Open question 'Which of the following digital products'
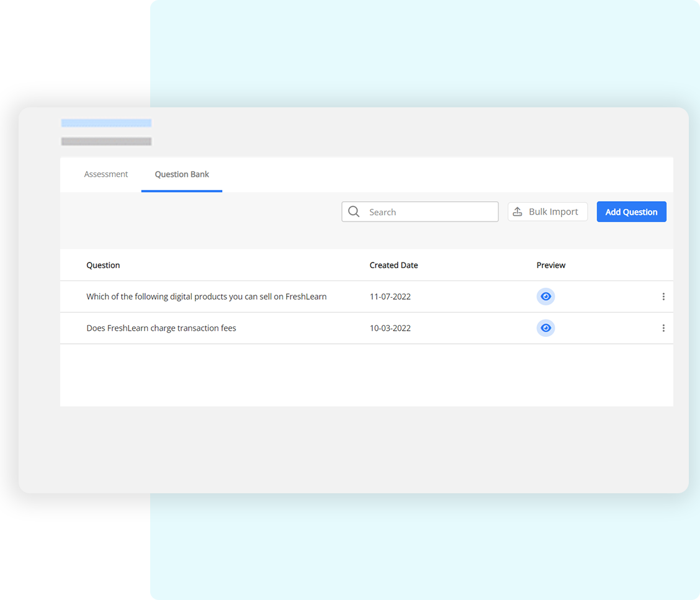 coord(206,297)
